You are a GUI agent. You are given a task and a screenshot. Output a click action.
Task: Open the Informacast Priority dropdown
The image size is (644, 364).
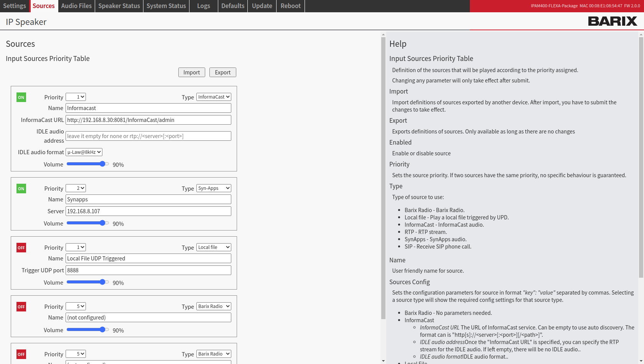click(76, 97)
